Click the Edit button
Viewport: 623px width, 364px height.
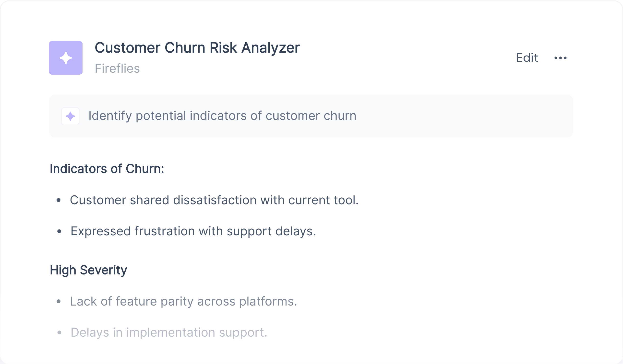coord(527,58)
